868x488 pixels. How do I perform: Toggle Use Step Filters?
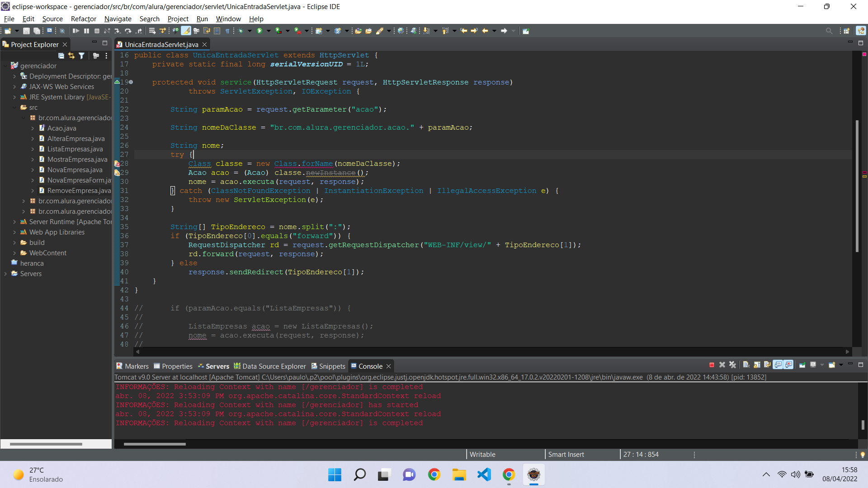coord(162,31)
